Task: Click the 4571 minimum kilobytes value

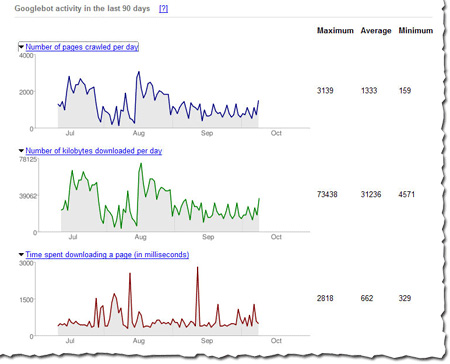Action: click(407, 194)
